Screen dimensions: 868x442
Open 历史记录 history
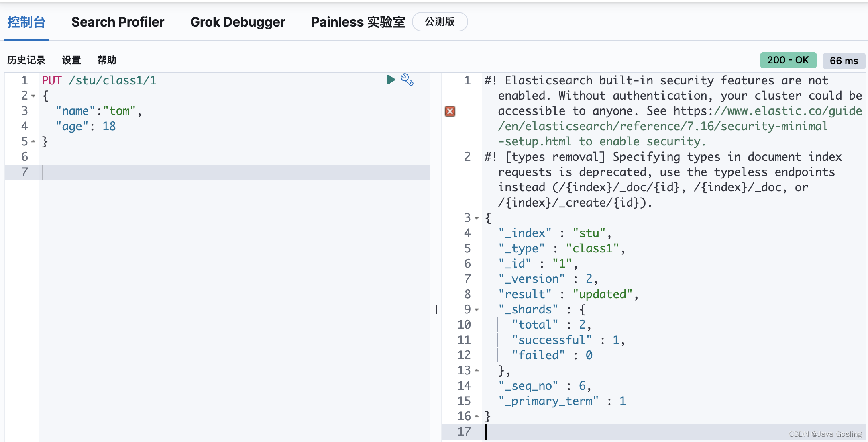tap(26, 60)
